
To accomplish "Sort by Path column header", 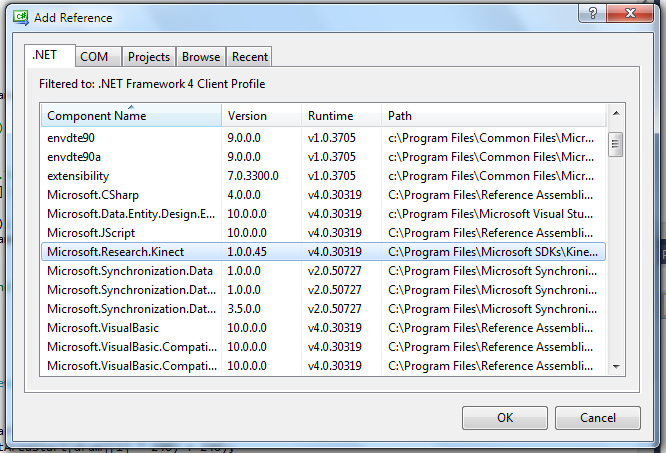I will 494,115.
